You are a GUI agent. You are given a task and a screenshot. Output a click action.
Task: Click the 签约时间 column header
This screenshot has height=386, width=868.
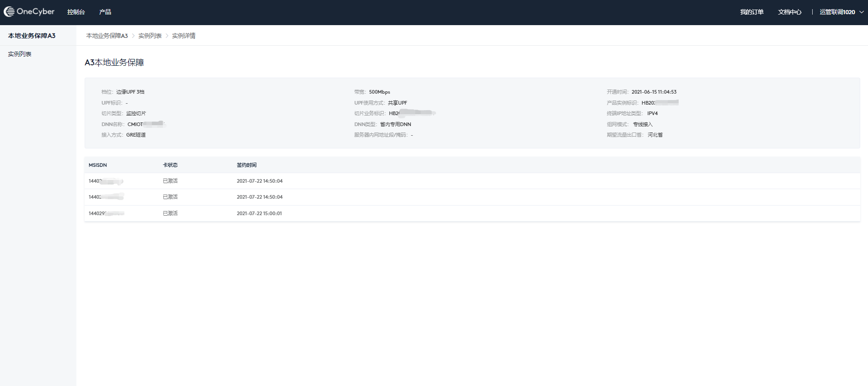246,165
